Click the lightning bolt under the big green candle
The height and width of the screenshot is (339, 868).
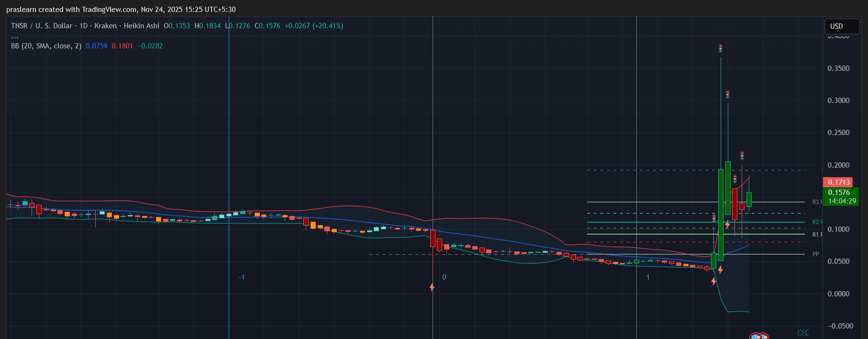point(720,270)
